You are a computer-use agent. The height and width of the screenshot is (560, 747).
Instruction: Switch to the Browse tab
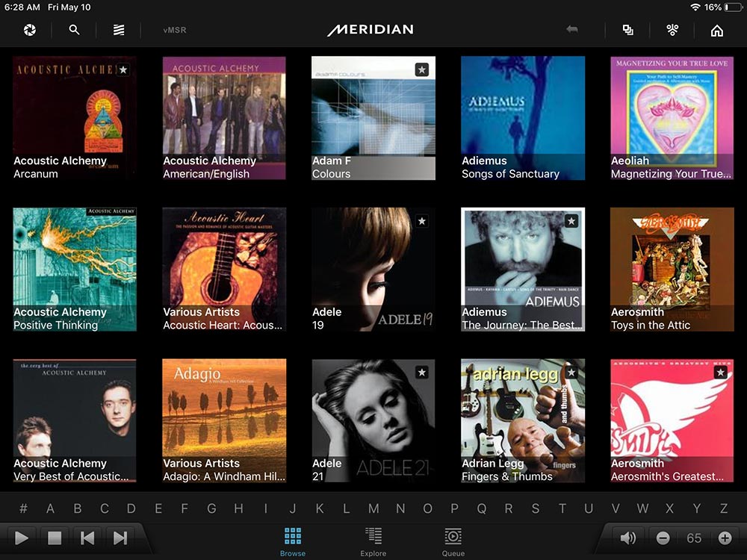click(x=293, y=542)
